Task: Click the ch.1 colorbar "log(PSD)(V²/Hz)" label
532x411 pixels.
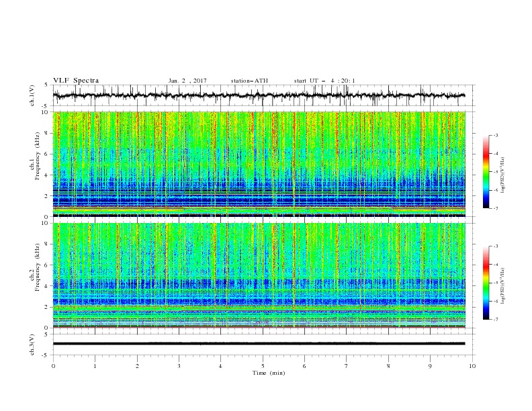Action: tap(502, 175)
